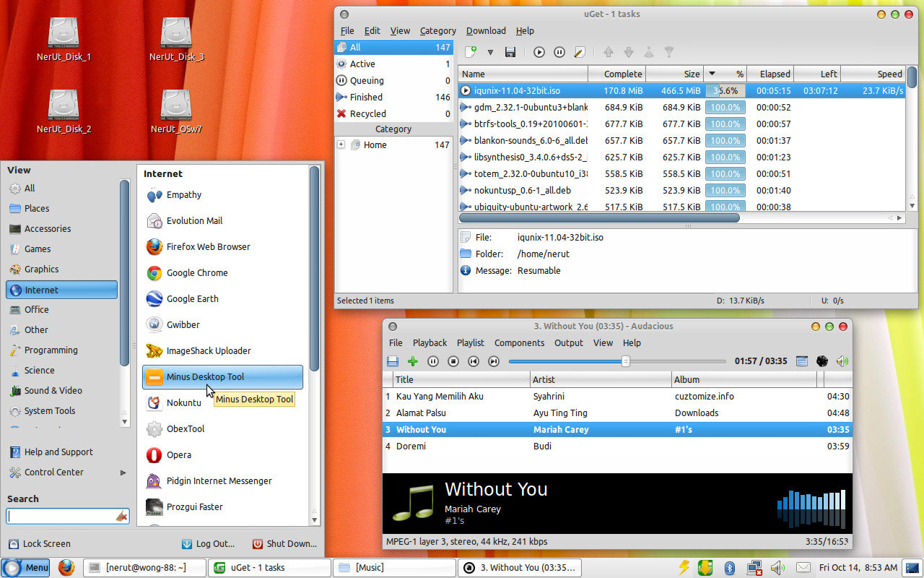
Task: Click the Log Out... button
Action: (x=208, y=543)
